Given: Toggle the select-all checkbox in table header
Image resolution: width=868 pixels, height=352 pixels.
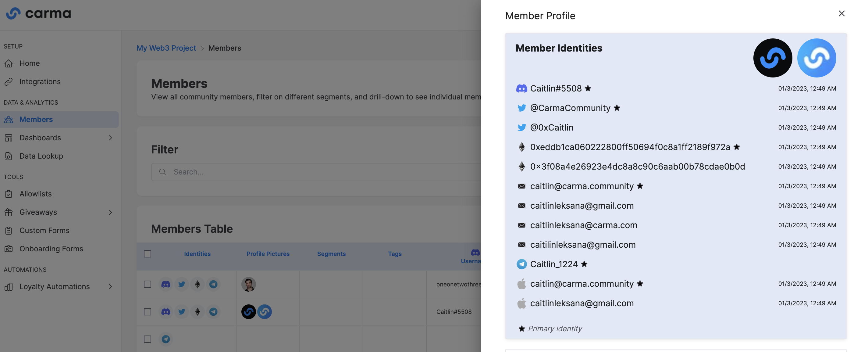Looking at the screenshot, I should [148, 253].
